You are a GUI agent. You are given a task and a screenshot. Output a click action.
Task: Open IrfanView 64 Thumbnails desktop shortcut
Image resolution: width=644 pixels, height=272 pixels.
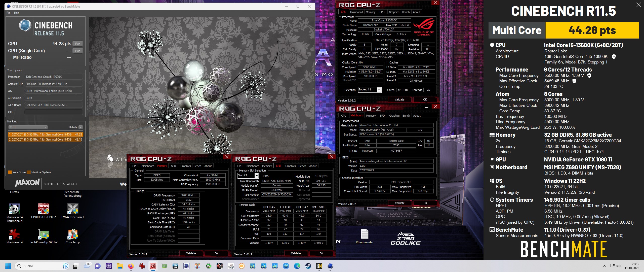14,213
